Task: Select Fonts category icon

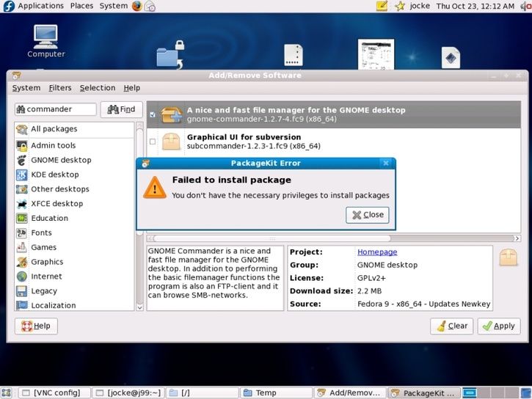Action: [22, 233]
